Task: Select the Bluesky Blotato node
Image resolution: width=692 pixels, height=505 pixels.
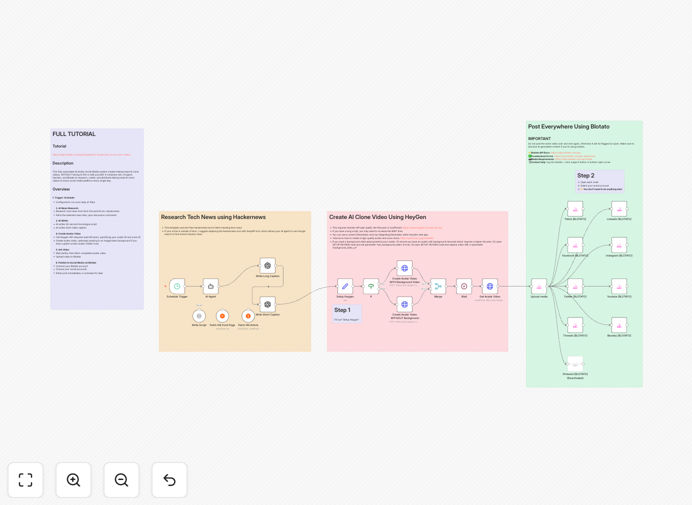Action: click(x=619, y=325)
